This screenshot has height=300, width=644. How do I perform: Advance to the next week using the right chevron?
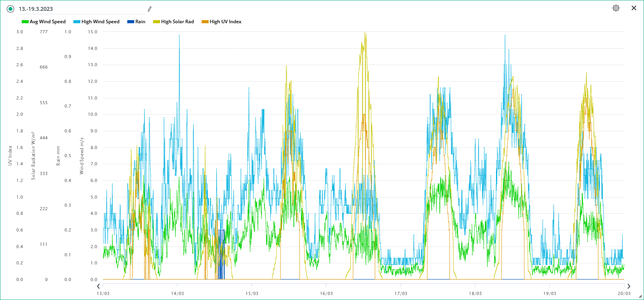[629, 286]
